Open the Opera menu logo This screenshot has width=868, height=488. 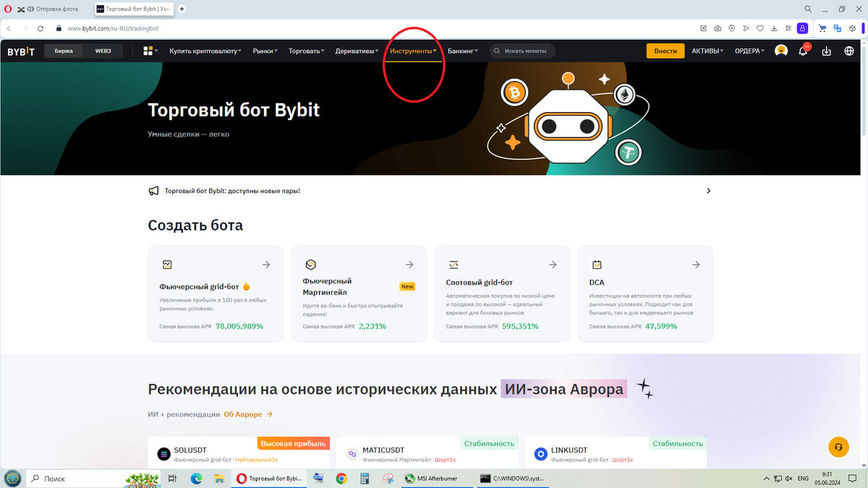(x=7, y=9)
